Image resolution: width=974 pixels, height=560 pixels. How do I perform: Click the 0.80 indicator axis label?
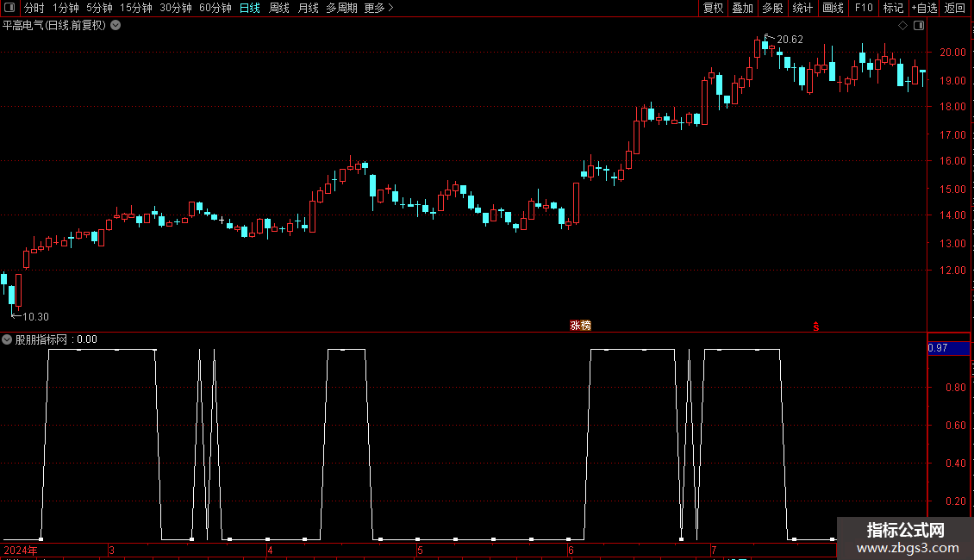[955, 388]
